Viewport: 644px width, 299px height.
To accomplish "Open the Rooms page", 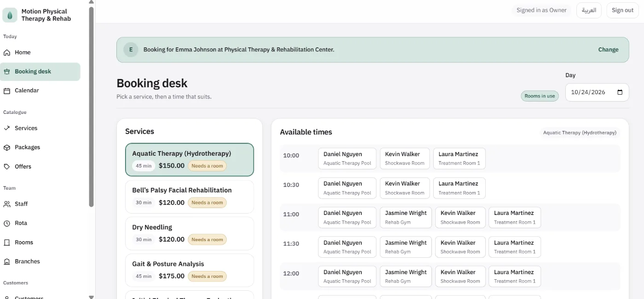I will [x=40, y=243].
